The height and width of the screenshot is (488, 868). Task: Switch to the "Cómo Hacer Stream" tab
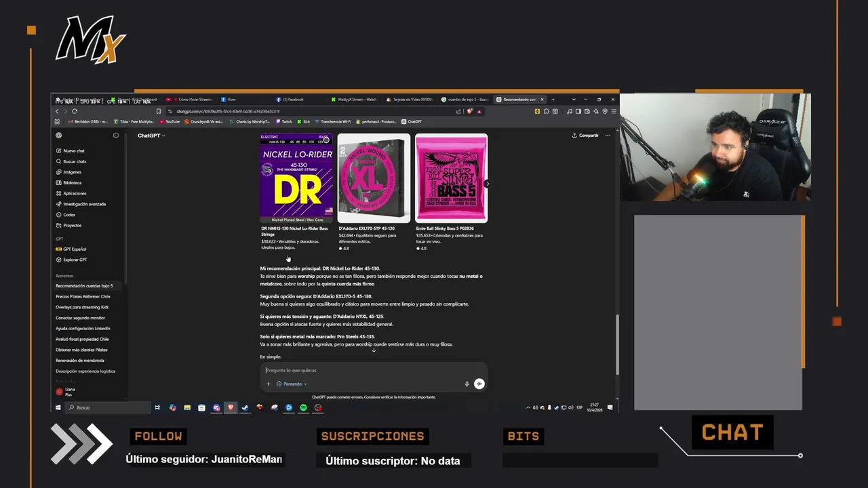tap(191, 100)
